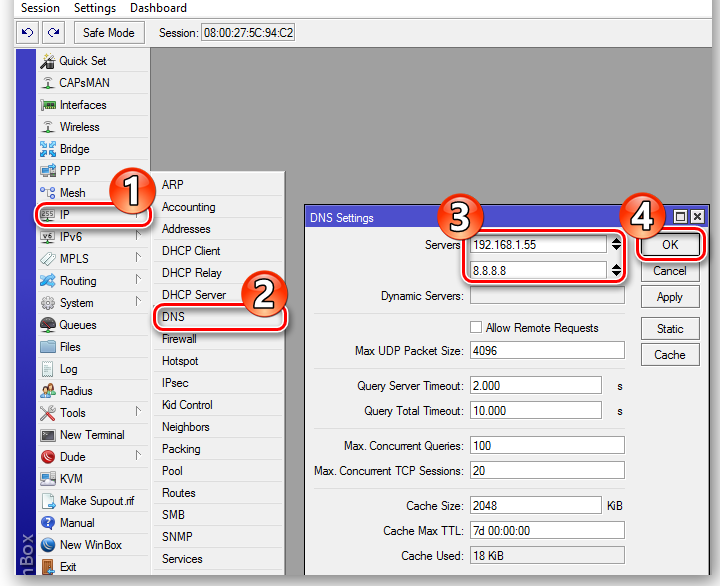The width and height of the screenshot is (720, 586).
Task: Click the Queues icon
Action: (x=48, y=325)
